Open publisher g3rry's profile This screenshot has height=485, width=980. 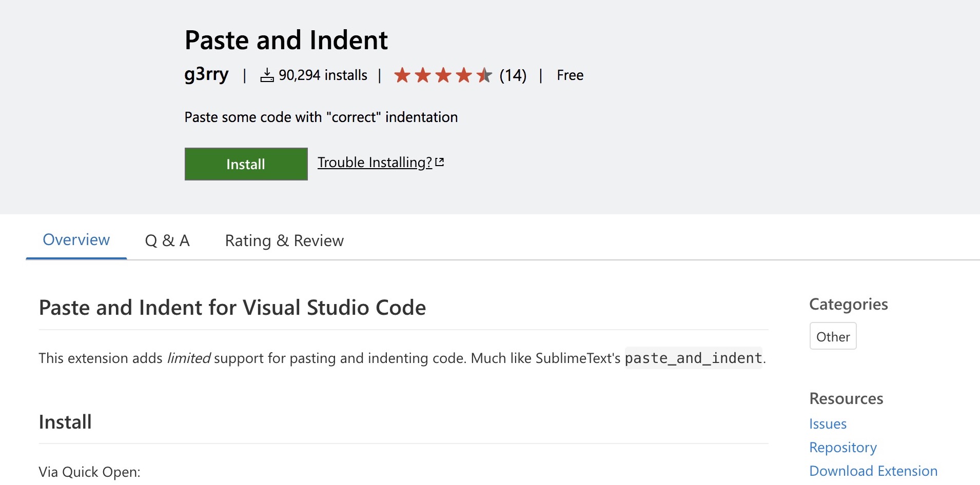[206, 75]
